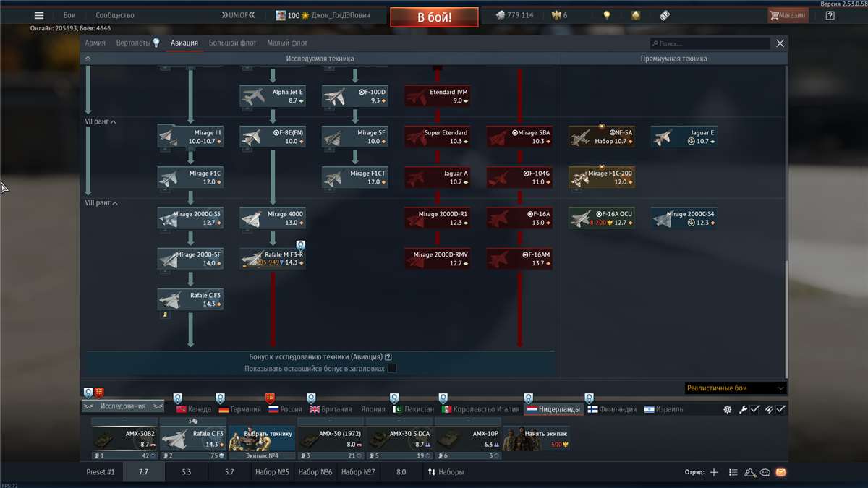Open the Реалистичные бои game mode dropdown

pyautogui.click(x=734, y=388)
